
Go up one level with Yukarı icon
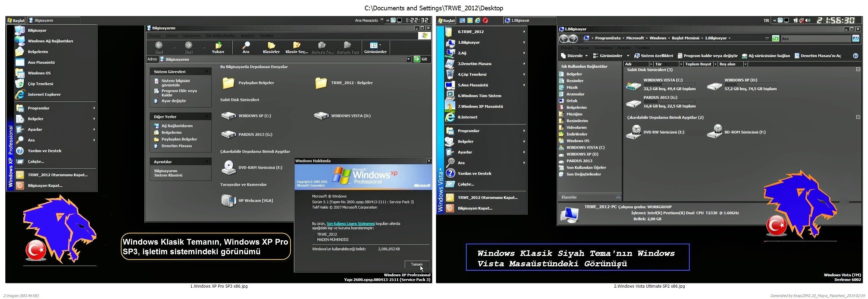click(218, 45)
